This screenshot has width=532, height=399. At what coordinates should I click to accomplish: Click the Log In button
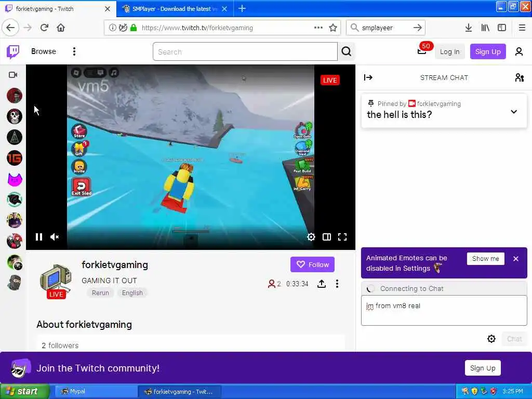(x=449, y=51)
